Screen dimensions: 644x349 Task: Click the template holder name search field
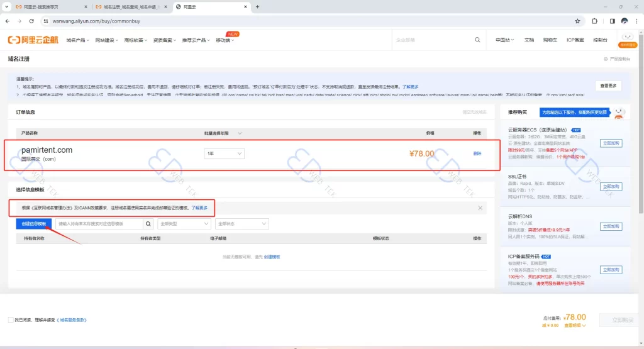[99, 224]
